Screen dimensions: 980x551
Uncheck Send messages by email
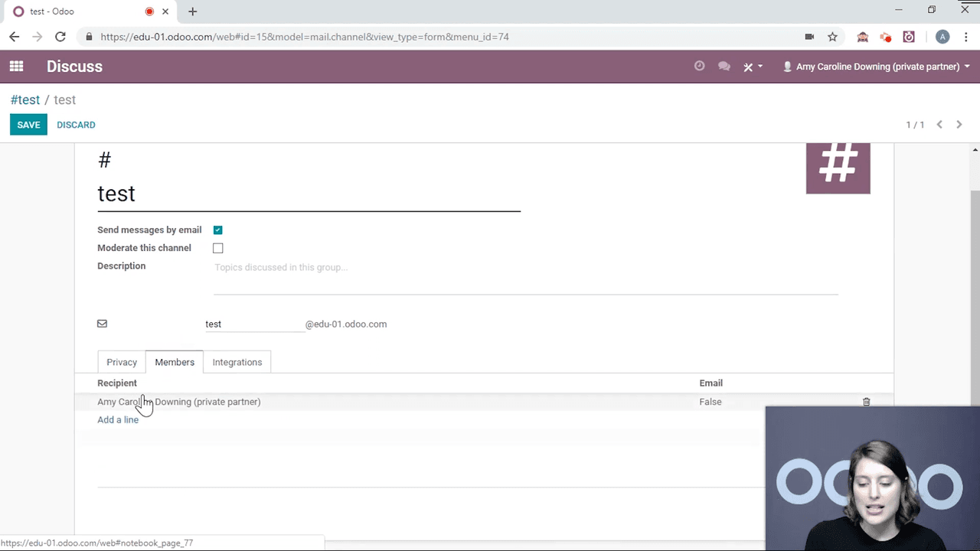coord(218,230)
